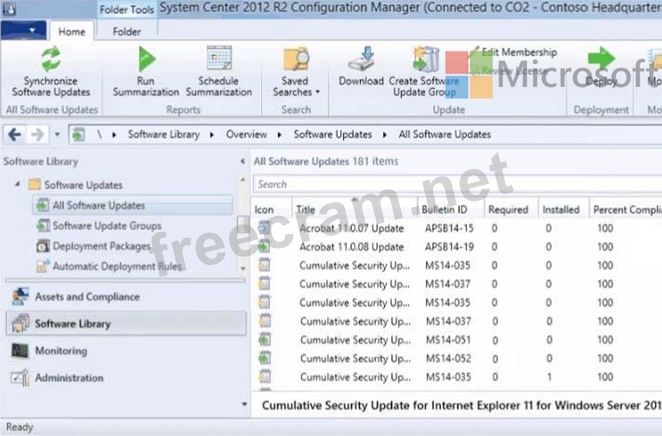Image resolution: width=662 pixels, height=436 pixels.
Task: Open workspace options dropdown arrow
Action: [244, 404]
